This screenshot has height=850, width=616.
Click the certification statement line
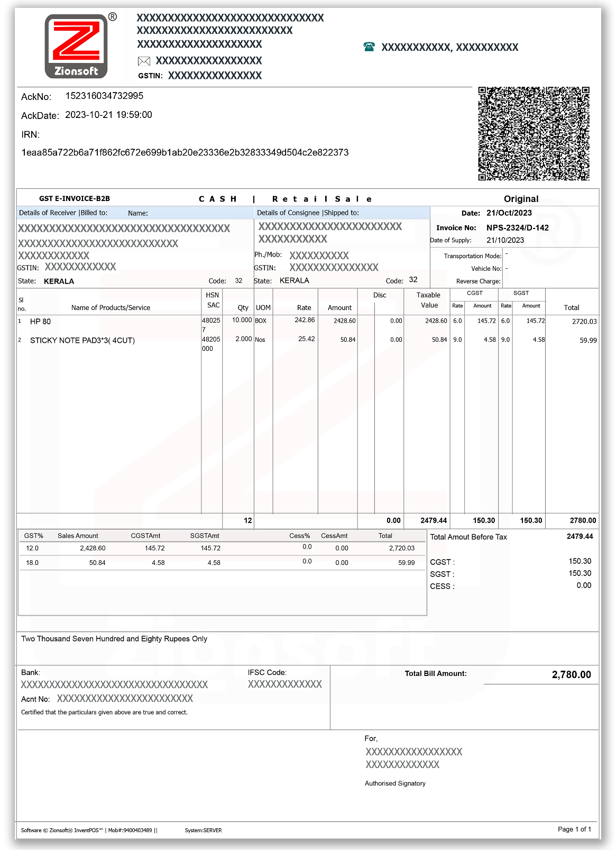(104, 712)
